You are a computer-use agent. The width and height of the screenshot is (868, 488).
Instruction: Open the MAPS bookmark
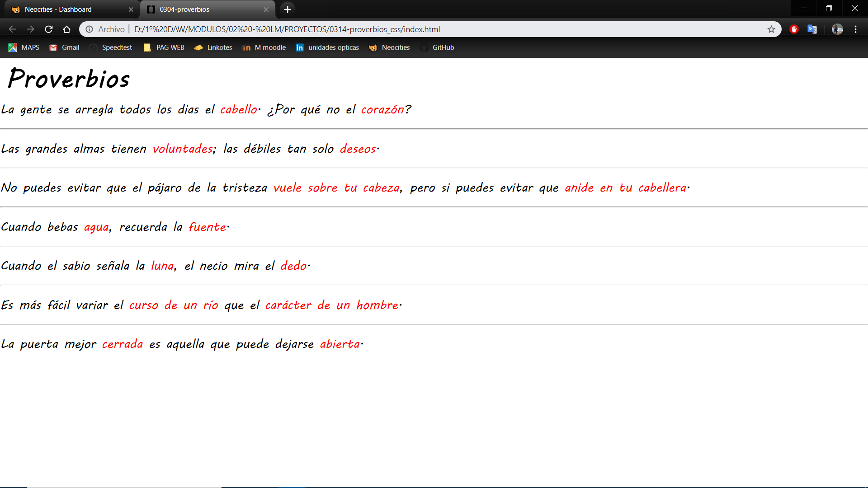(24, 47)
